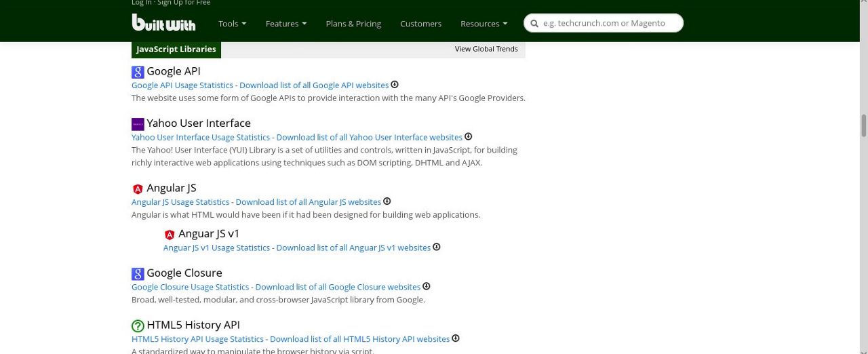Click the HTML5 History API question-mark icon
Viewport: 868px width, 354px height.
point(138,326)
